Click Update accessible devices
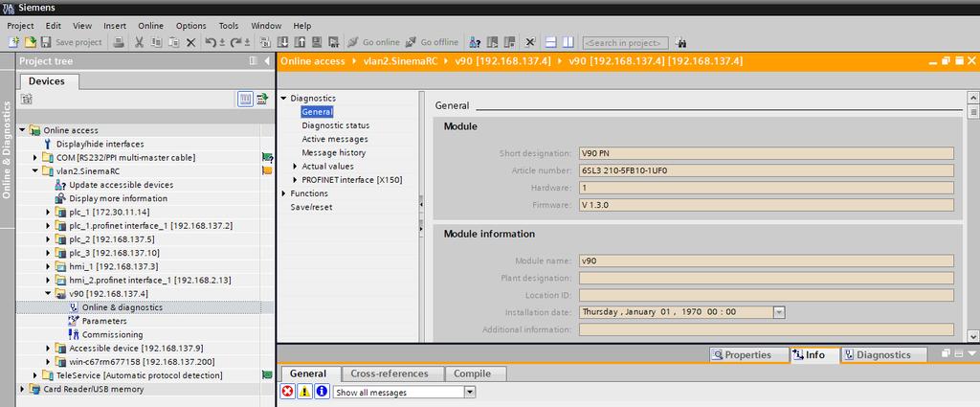The width and height of the screenshot is (980, 407). (122, 185)
